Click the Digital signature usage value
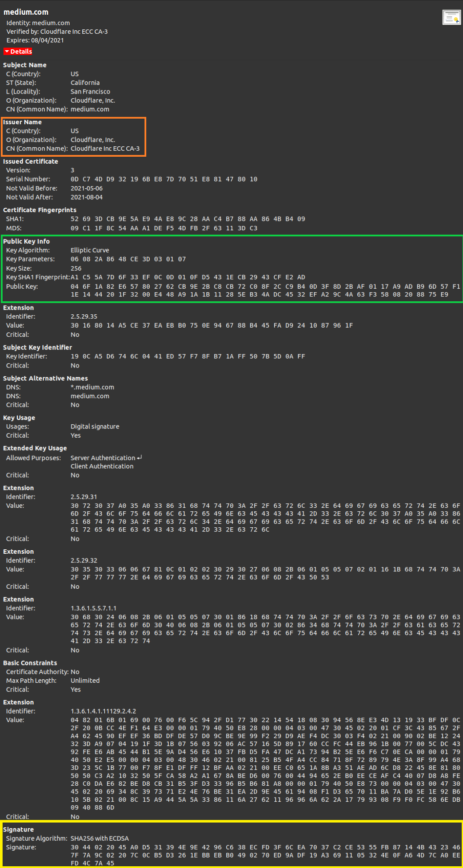Screen dimensions: 463x868 pos(95,427)
